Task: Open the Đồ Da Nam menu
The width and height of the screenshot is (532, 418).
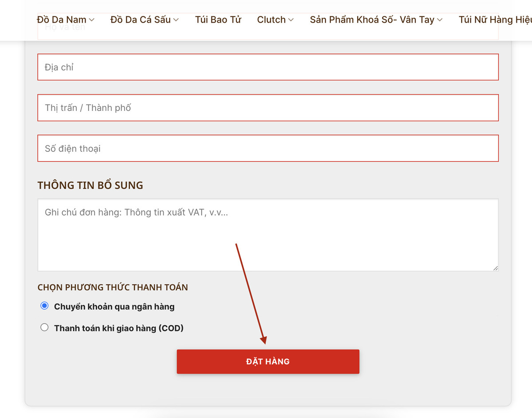Action: click(62, 20)
